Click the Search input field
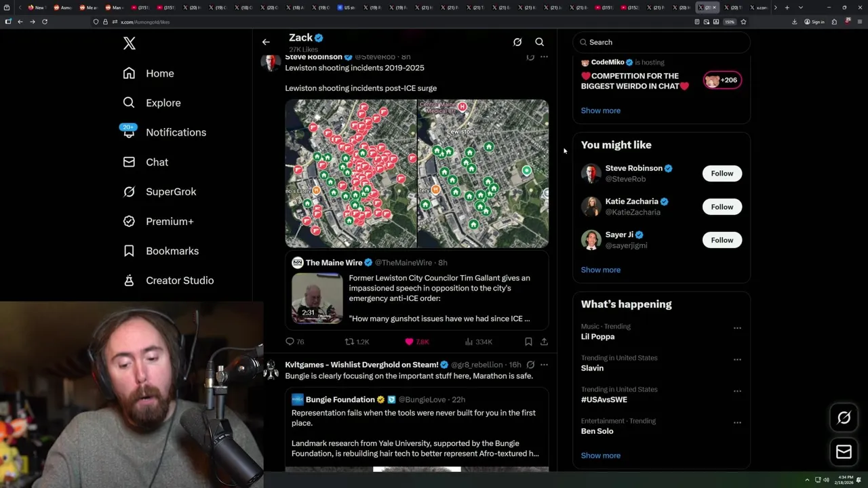 (x=661, y=42)
